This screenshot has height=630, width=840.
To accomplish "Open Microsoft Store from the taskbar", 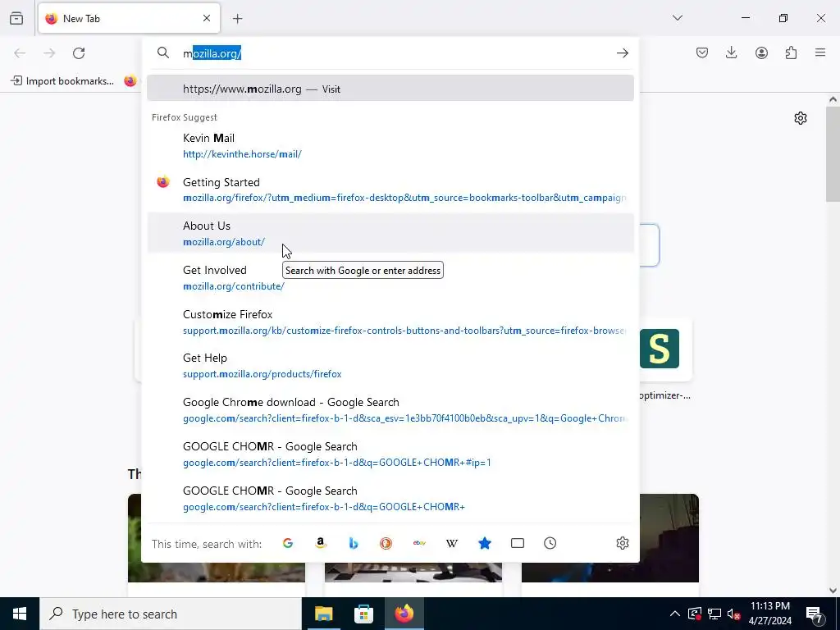I will 363,614.
